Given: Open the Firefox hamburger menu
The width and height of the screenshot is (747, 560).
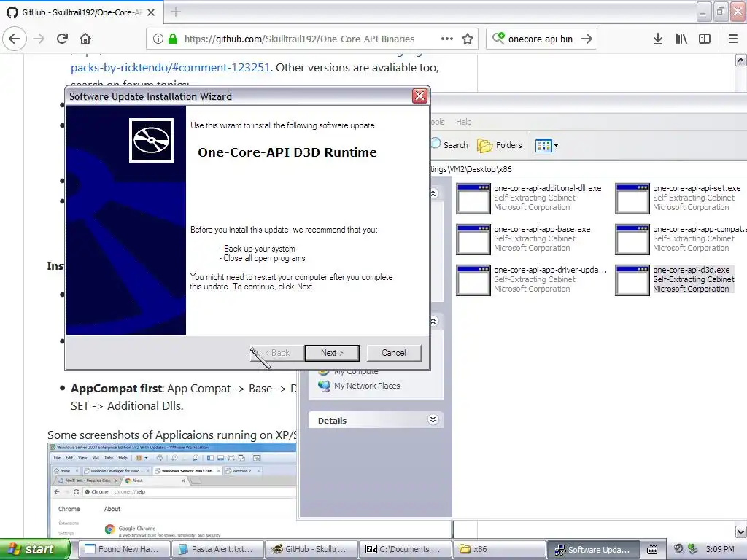Looking at the screenshot, I should (x=733, y=39).
